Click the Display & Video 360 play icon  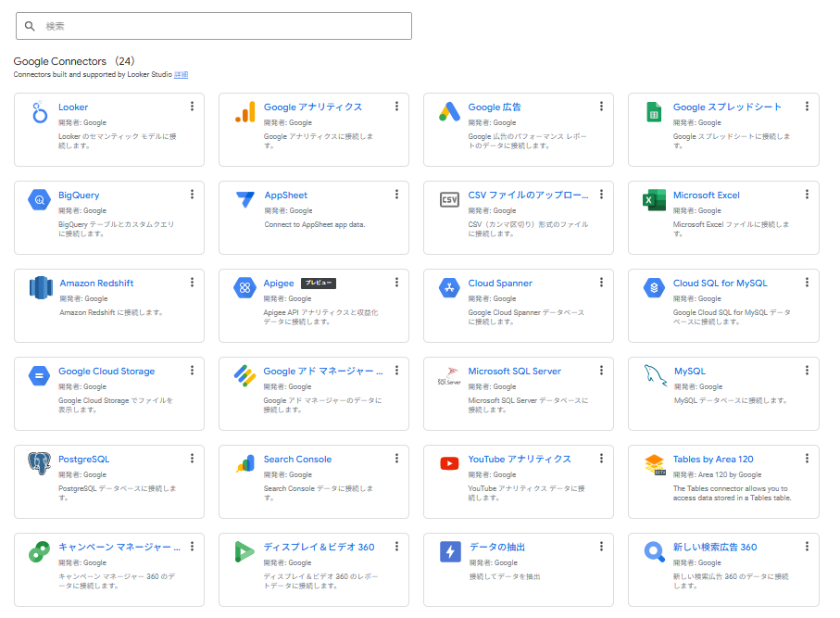244,551
